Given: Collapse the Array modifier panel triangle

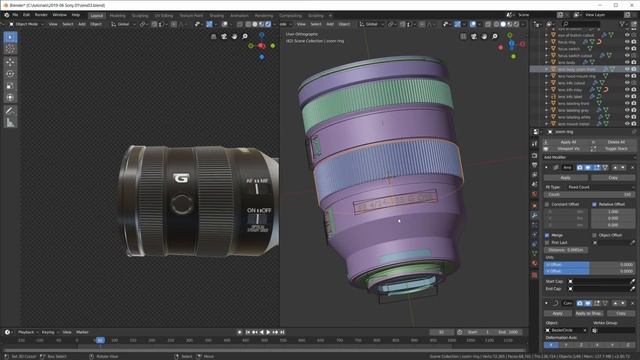Looking at the screenshot, I should 547,167.
